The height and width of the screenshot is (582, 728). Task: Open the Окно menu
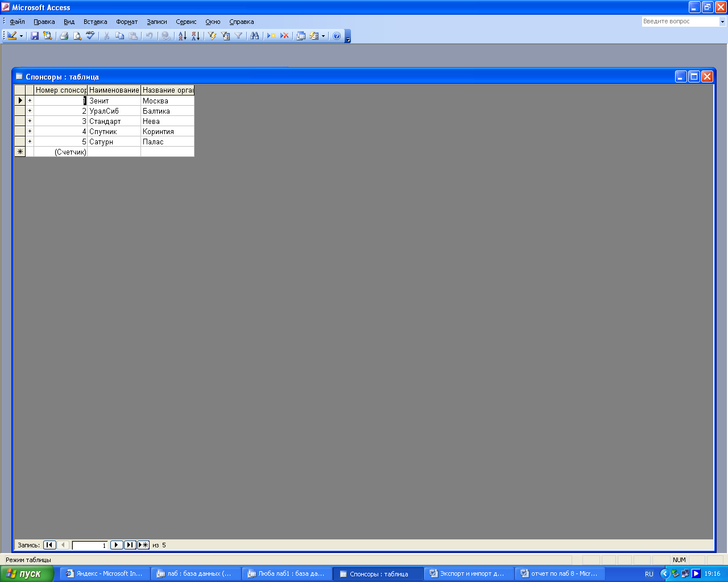[213, 22]
